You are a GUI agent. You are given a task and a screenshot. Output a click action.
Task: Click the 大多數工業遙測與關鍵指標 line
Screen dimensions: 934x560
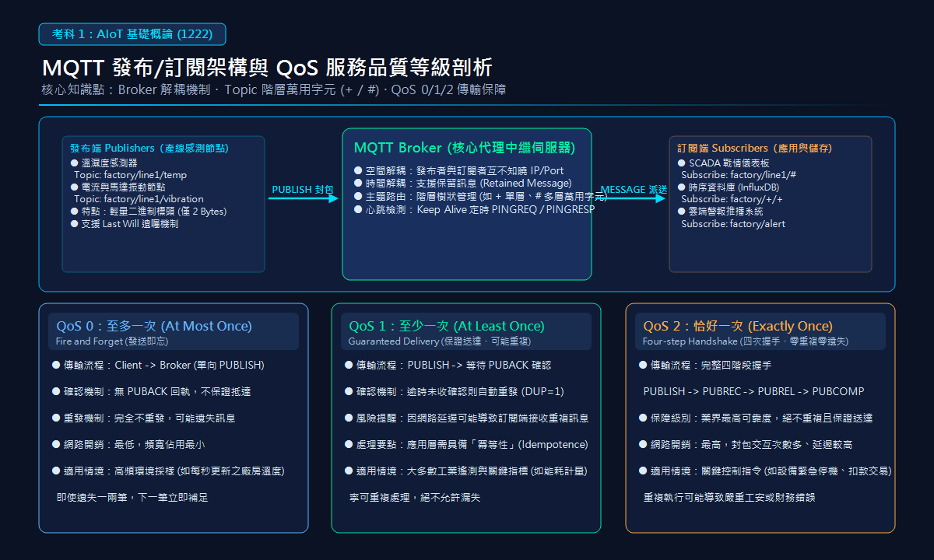coord(465,471)
